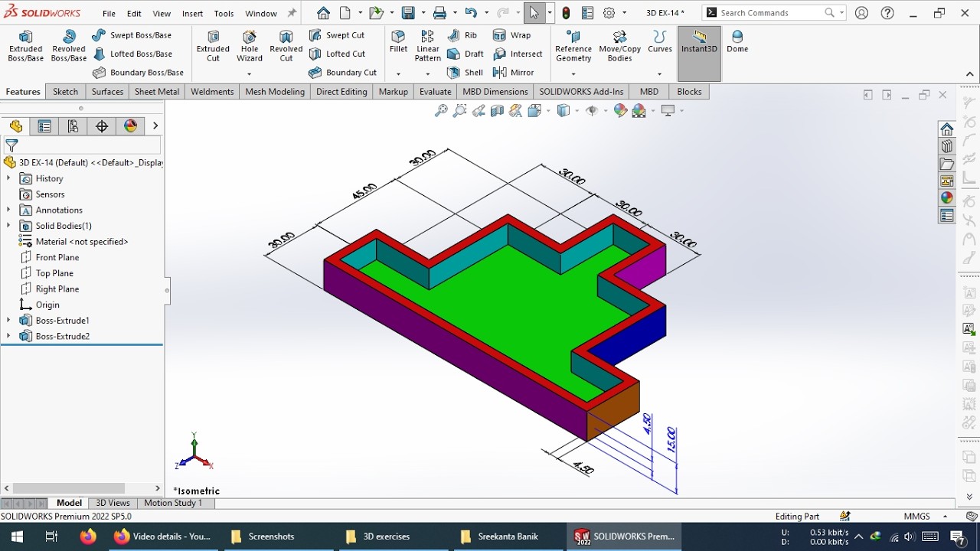This screenshot has width=980, height=551.
Task: Select the Rib tool
Action: click(x=462, y=35)
